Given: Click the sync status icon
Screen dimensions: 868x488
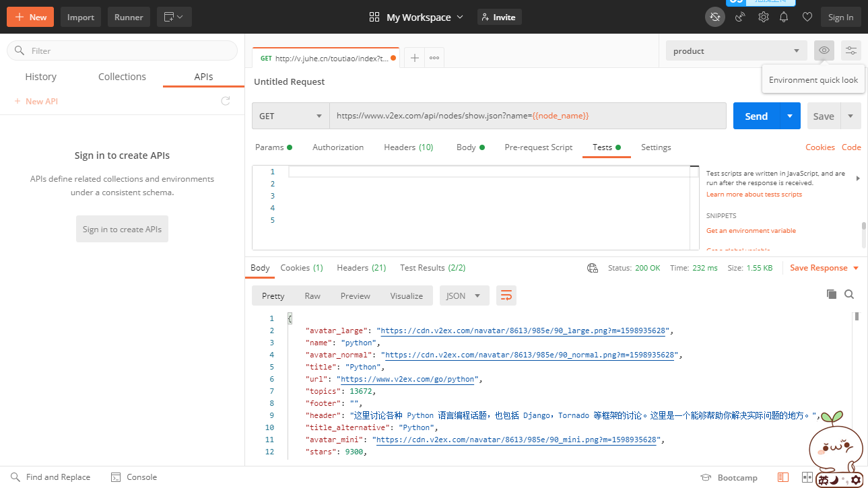Looking at the screenshot, I should (x=715, y=17).
